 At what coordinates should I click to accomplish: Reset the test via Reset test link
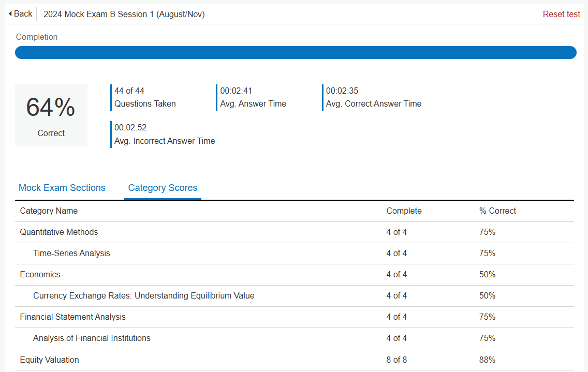561,14
